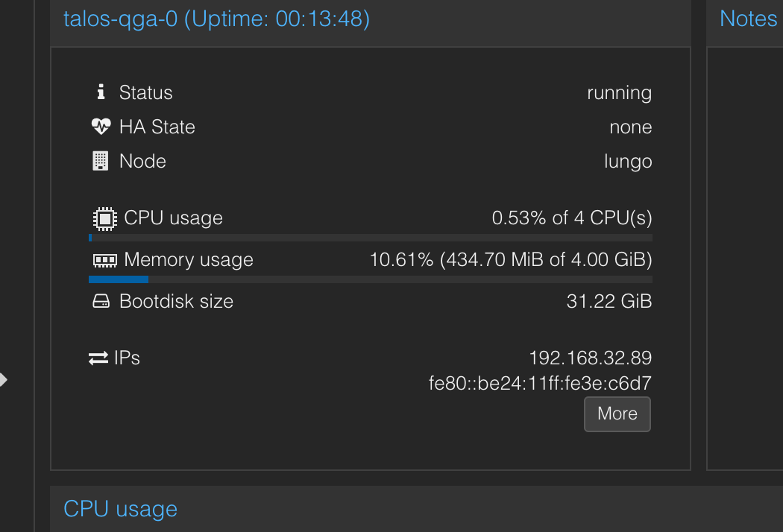Screen dimensions: 783x532
Task: Open the Notes panel header
Action: pos(748,19)
